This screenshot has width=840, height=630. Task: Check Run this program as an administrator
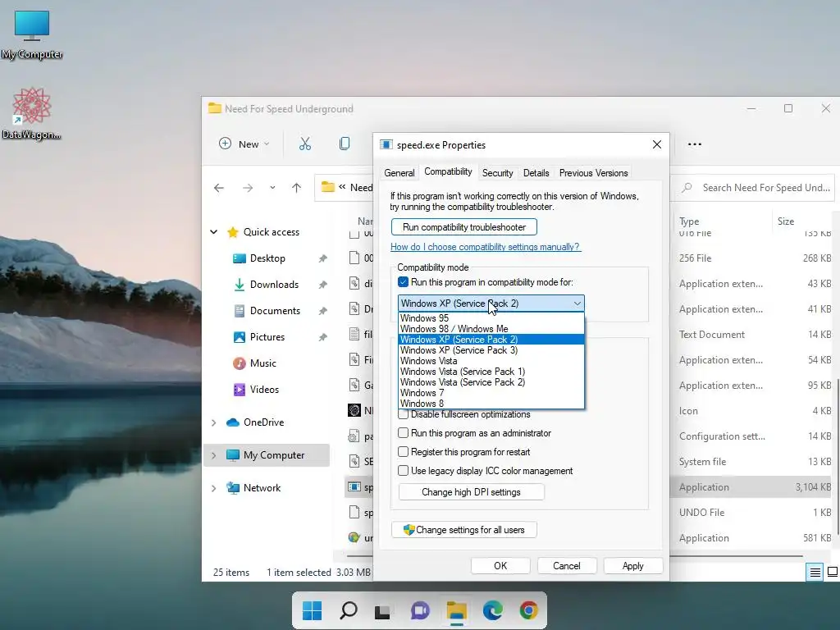tap(404, 433)
